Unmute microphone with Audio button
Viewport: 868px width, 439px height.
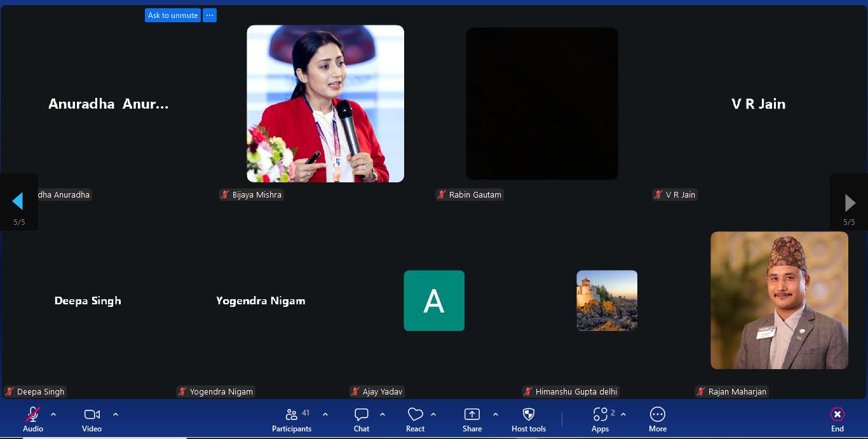[x=33, y=419]
